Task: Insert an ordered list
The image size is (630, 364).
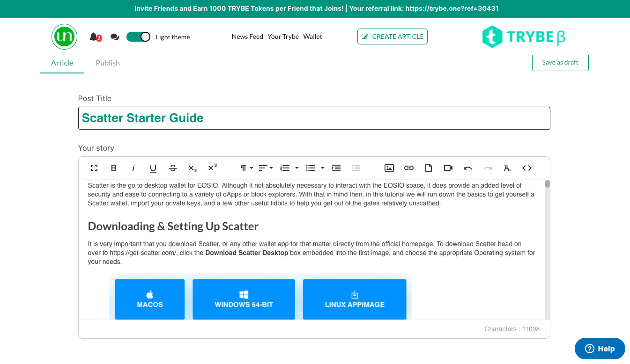Action: pos(284,168)
